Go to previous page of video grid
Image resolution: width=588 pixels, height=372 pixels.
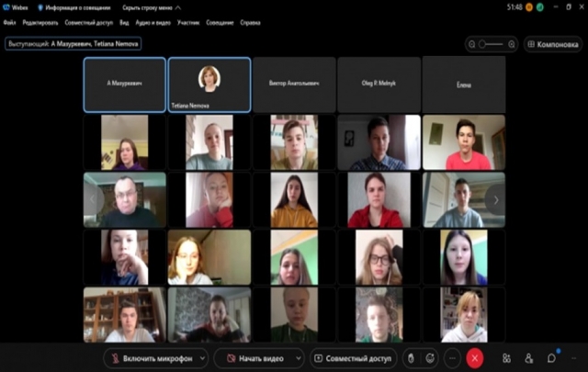pyautogui.click(x=92, y=199)
